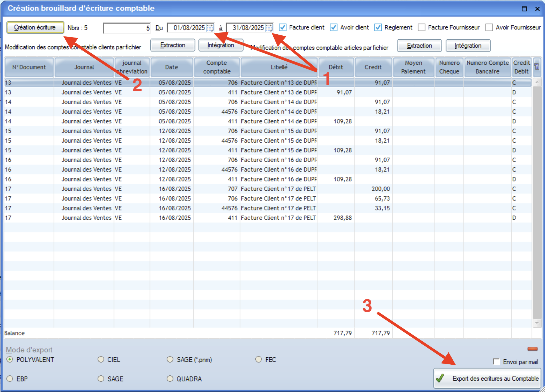
Task: Click Extraction for comptes articles
Action: tap(419, 46)
